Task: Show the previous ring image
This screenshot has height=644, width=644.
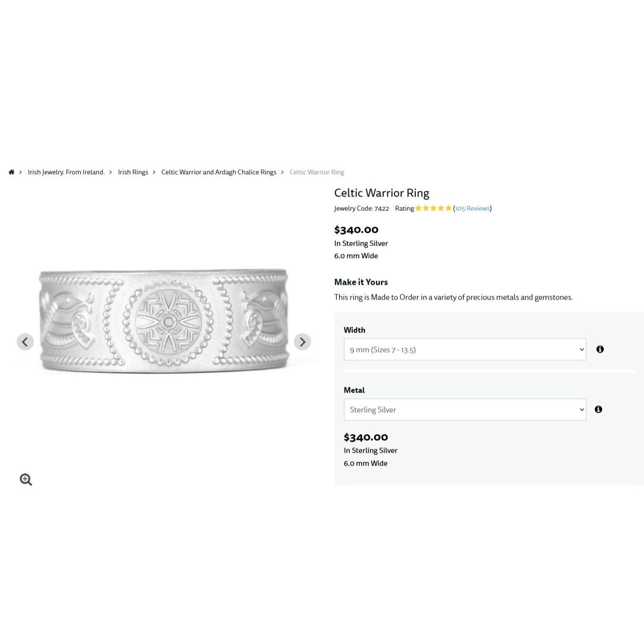Action: [x=25, y=342]
